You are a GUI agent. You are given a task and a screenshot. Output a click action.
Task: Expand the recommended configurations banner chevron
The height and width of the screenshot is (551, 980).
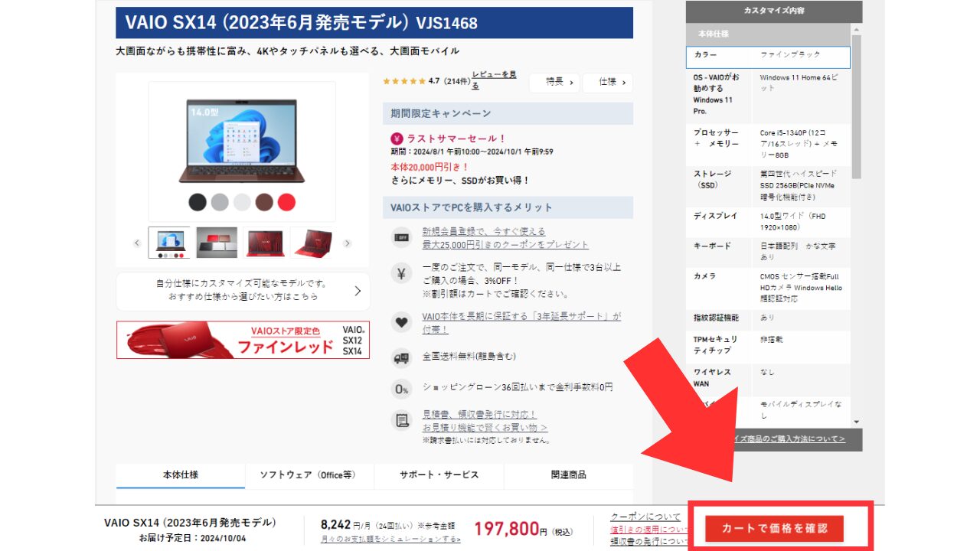(358, 291)
